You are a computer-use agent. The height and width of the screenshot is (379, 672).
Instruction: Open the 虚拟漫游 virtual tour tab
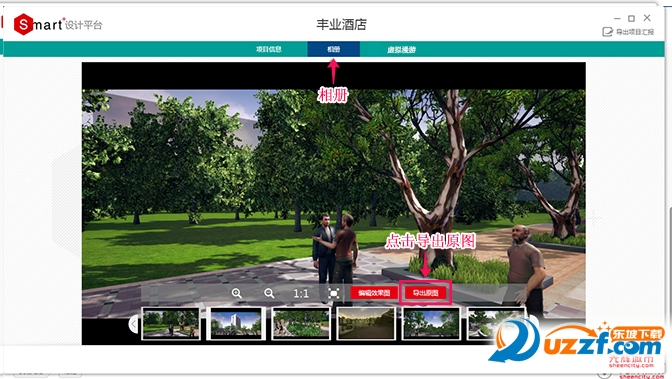click(x=402, y=49)
